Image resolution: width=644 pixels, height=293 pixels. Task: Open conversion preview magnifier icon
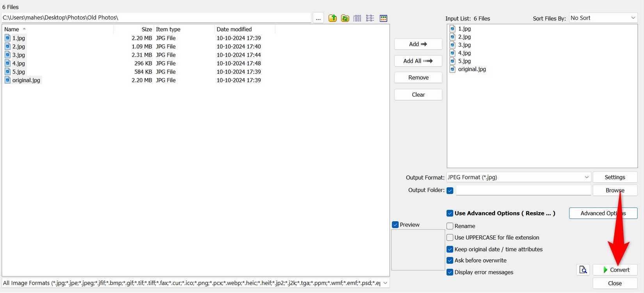(583, 270)
